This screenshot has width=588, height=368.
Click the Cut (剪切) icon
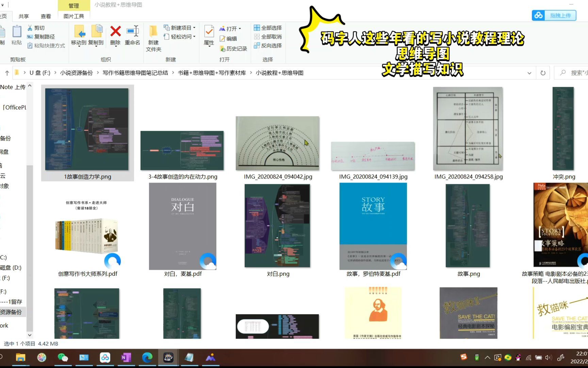pos(30,28)
